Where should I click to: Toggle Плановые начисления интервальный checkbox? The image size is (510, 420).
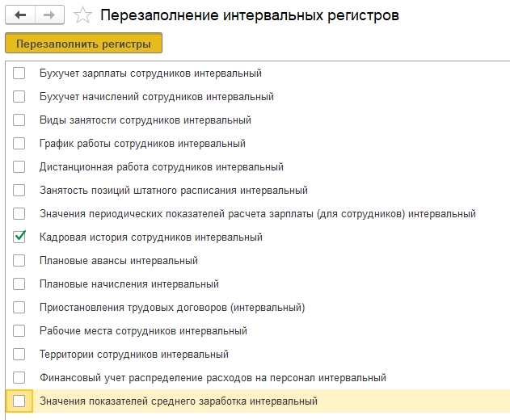coord(19,283)
